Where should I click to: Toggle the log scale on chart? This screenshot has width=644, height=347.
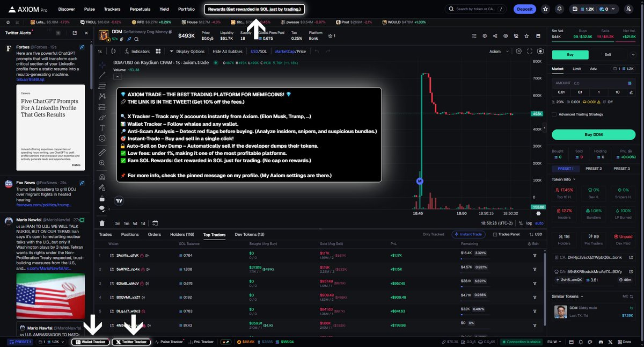point(528,223)
